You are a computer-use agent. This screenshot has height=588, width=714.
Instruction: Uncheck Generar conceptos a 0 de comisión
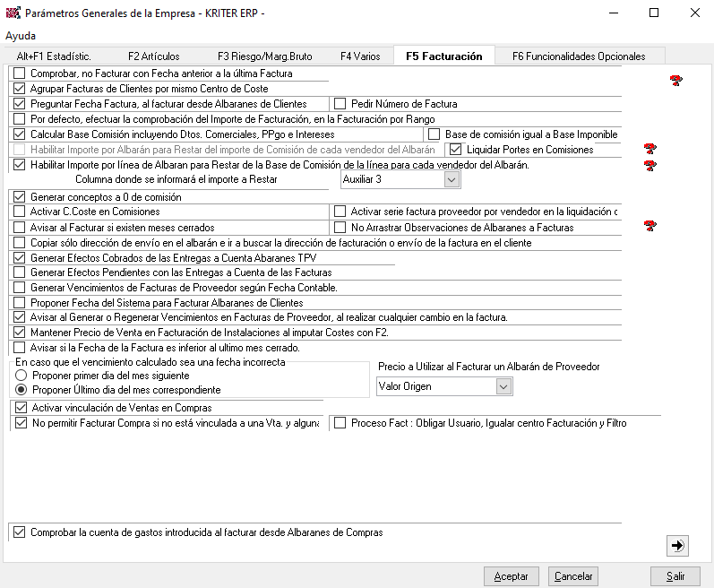pyautogui.click(x=20, y=196)
